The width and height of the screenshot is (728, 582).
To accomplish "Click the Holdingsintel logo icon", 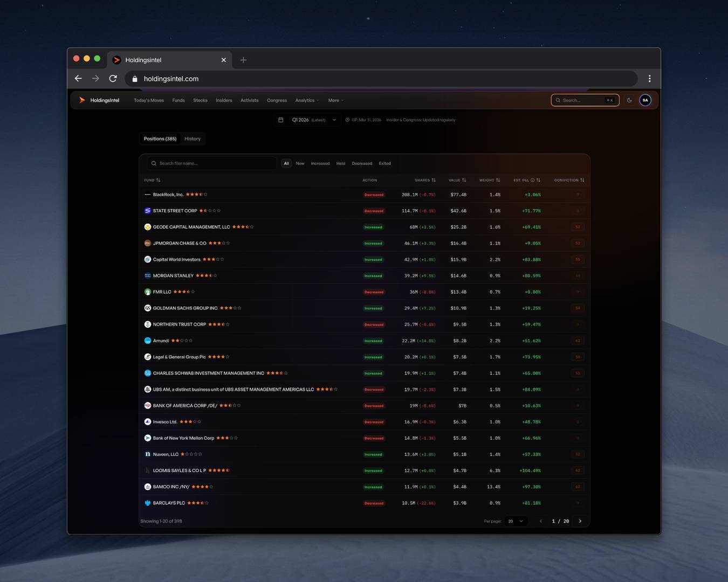I will tap(82, 100).
